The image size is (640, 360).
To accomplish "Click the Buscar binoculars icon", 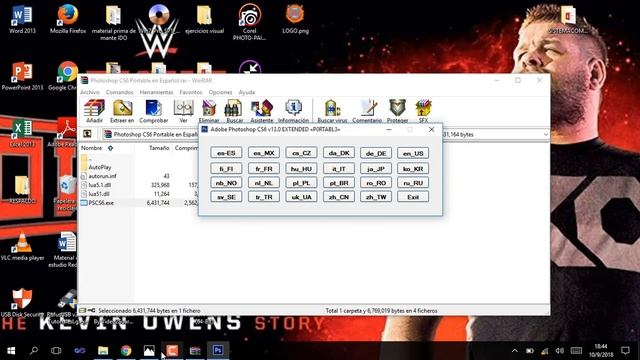I will click(x=234, y=111).
